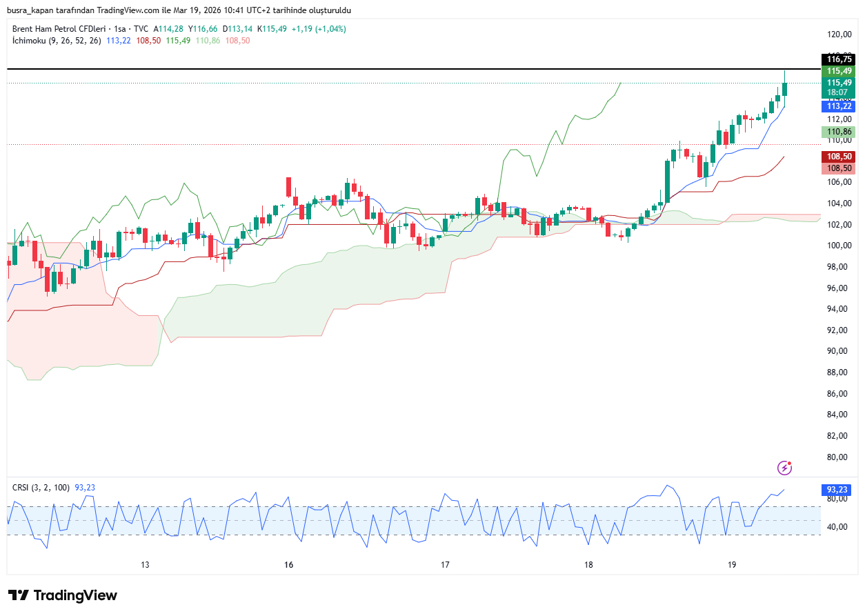Click the dark red 108,50 axis label
The image size is (865, 616).
click(839, 157)
